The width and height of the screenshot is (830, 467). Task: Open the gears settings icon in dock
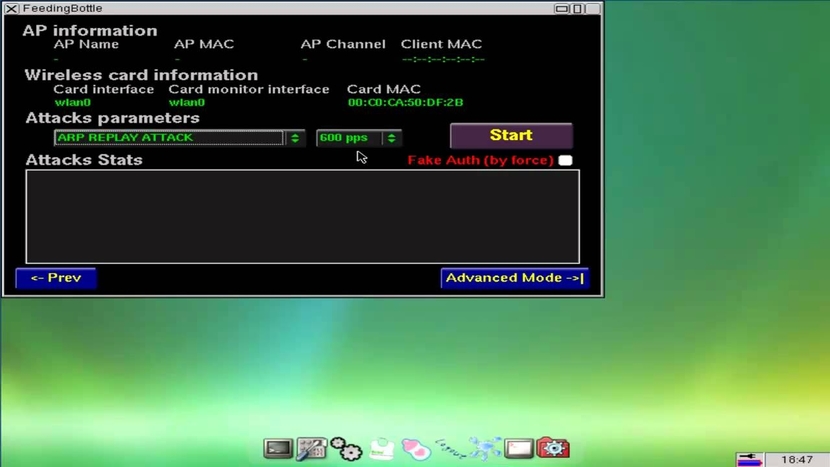click(346, 448)
